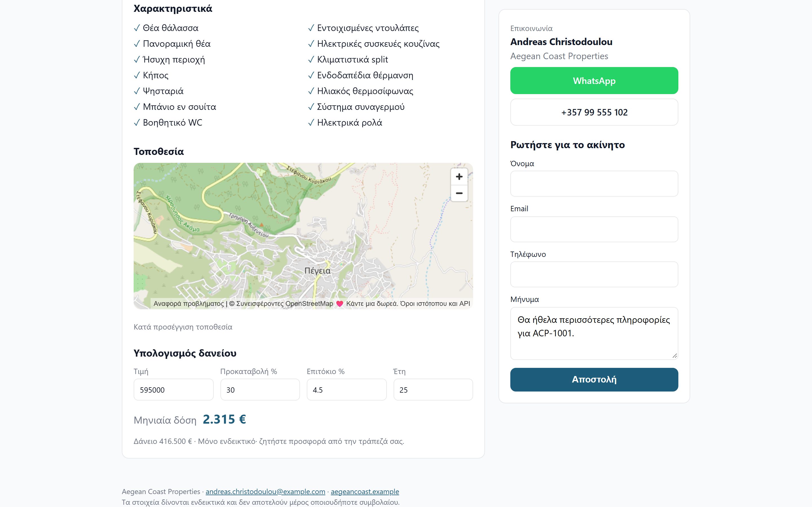812x507 pixels.
Task: Click the heart donate icon in map attribution
Action: [339, 304]
